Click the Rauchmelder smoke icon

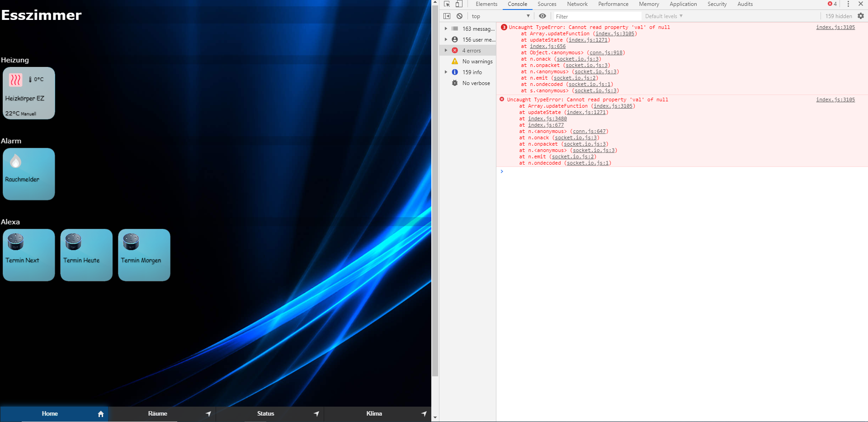point(16,161)
